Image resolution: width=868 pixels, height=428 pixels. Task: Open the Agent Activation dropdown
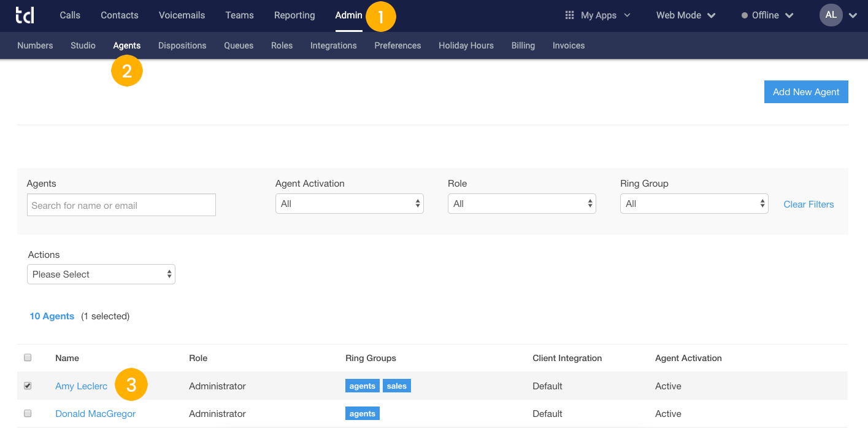(349, 203)
